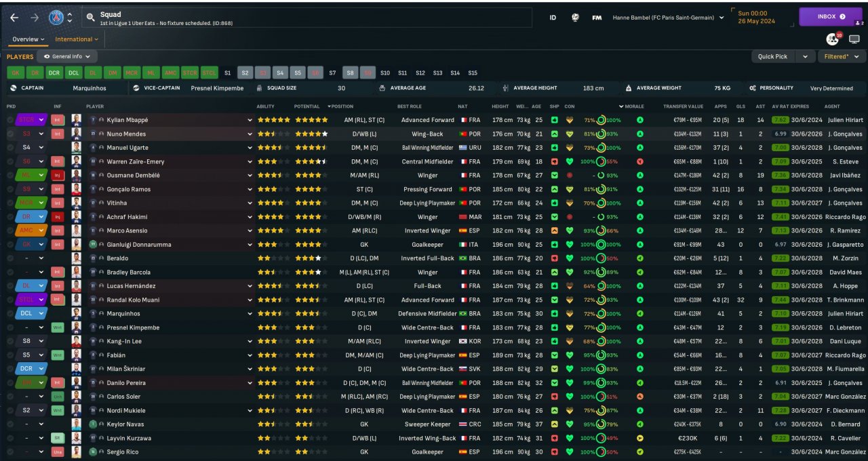This screenshot has width=868, height=461.
Task: Click Layvin Kurzawa's yellow morale icon
Action: coord(640,438)
